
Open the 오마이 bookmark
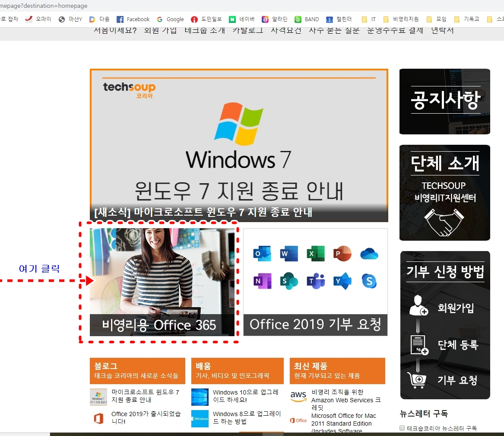coord(38,19)
